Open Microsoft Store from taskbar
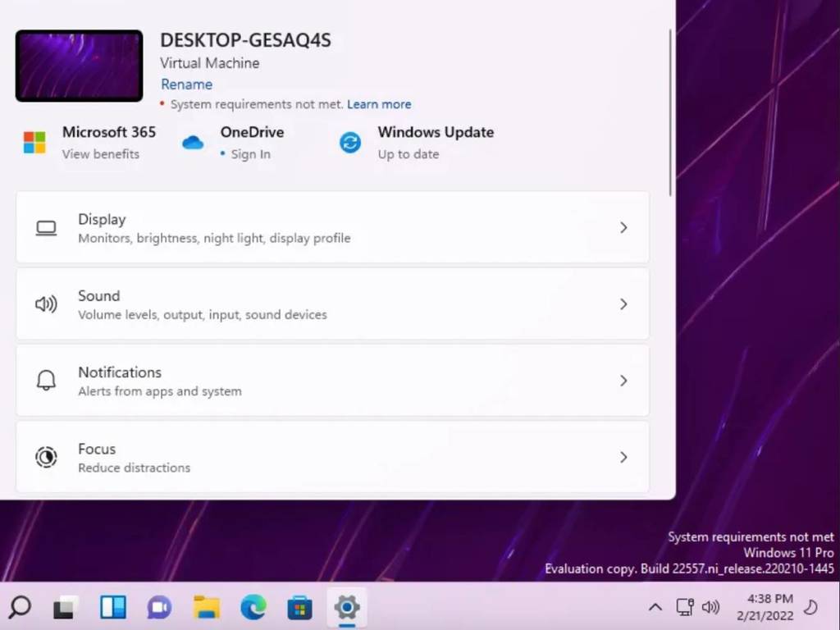The image size is (840, 630). click(x=299, y=607)
